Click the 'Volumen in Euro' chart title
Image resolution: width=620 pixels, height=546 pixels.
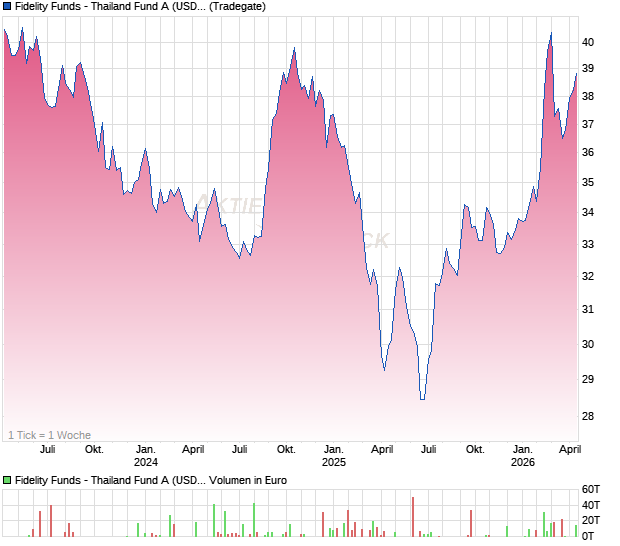coord(151,481)
